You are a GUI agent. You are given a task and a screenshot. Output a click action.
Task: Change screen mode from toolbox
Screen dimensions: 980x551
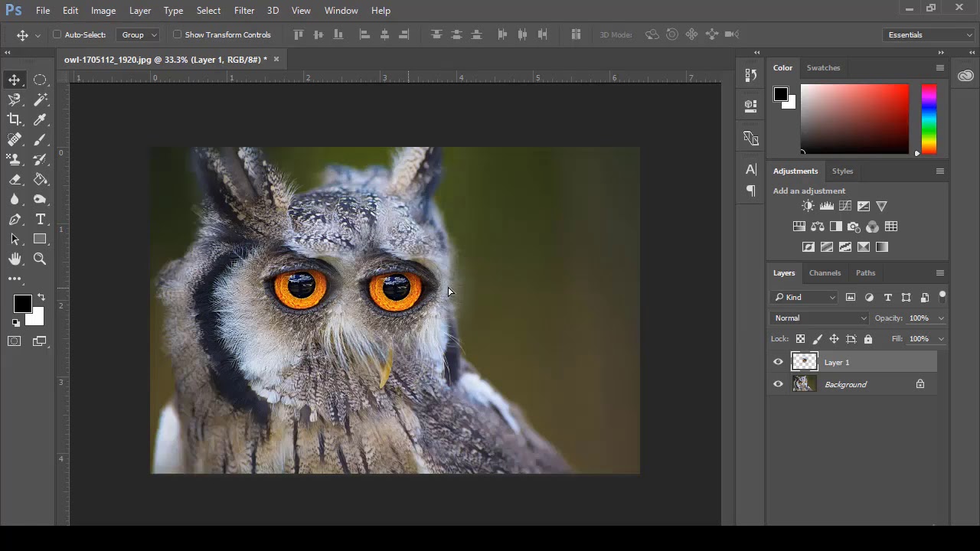[x=40, y=341]
